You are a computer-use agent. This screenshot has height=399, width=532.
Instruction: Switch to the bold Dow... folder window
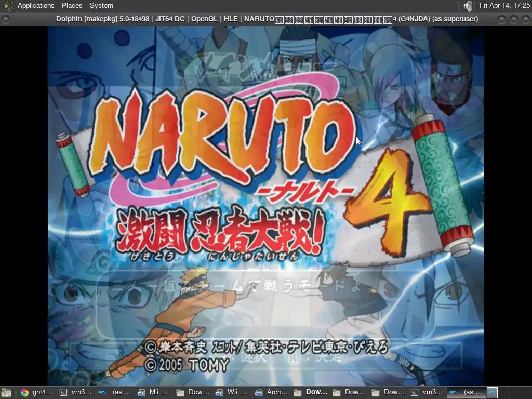pos(310,393)
